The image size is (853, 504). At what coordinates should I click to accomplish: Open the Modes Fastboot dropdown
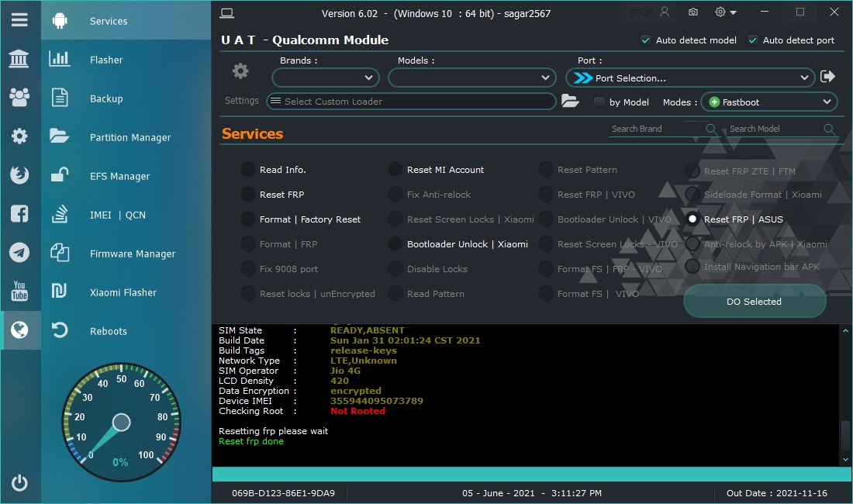[x=769, y=102]
